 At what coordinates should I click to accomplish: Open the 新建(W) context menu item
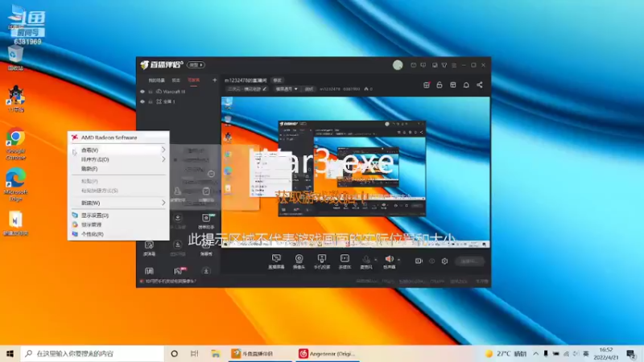pos(118,203)
